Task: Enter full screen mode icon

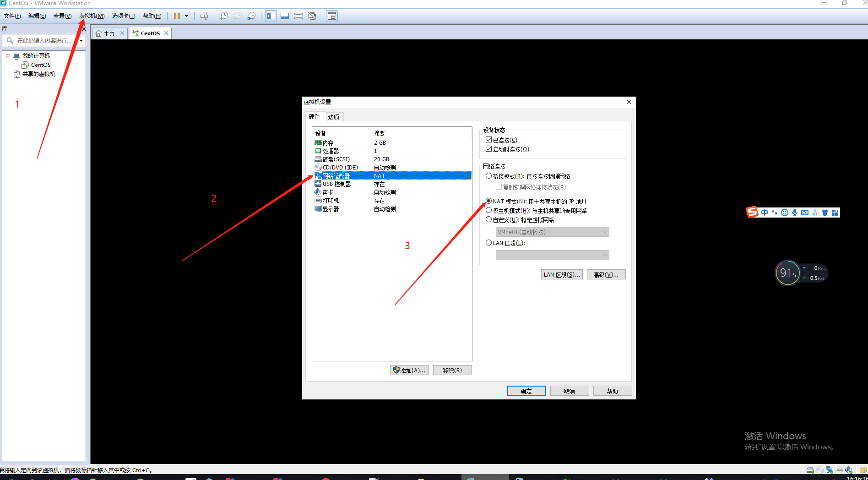Action: click(298, 16)
